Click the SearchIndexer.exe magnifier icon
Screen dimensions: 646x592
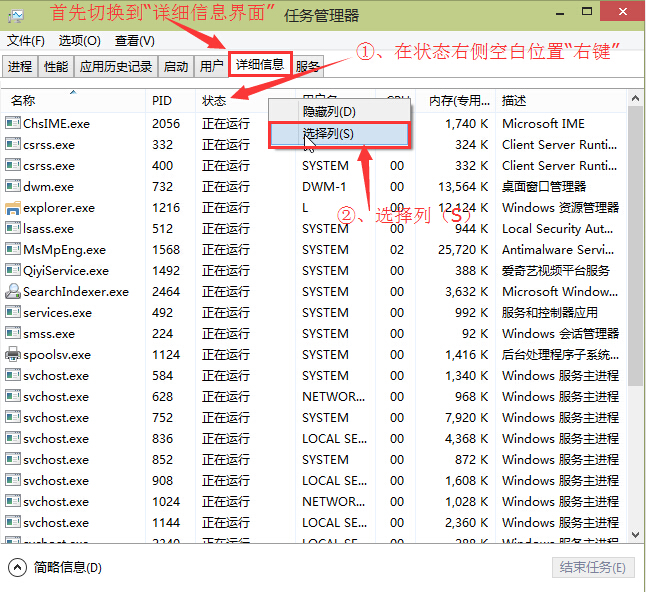pos(13,292)
